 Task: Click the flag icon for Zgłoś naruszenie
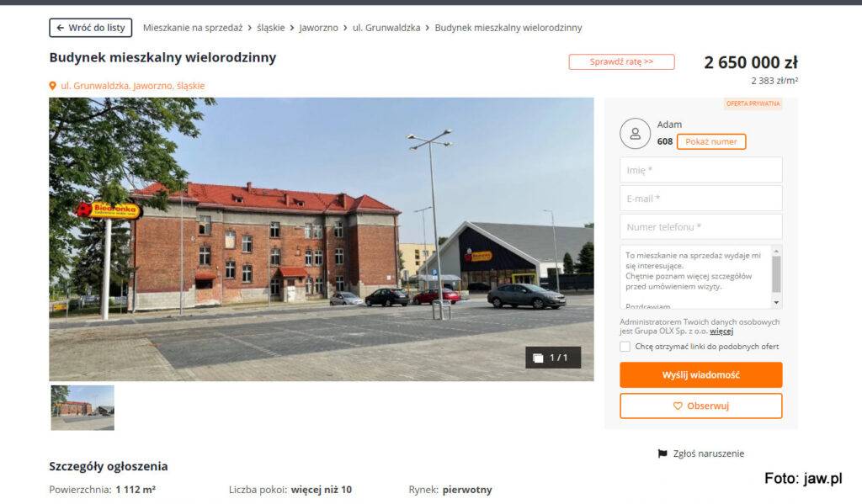pos(662,454)
